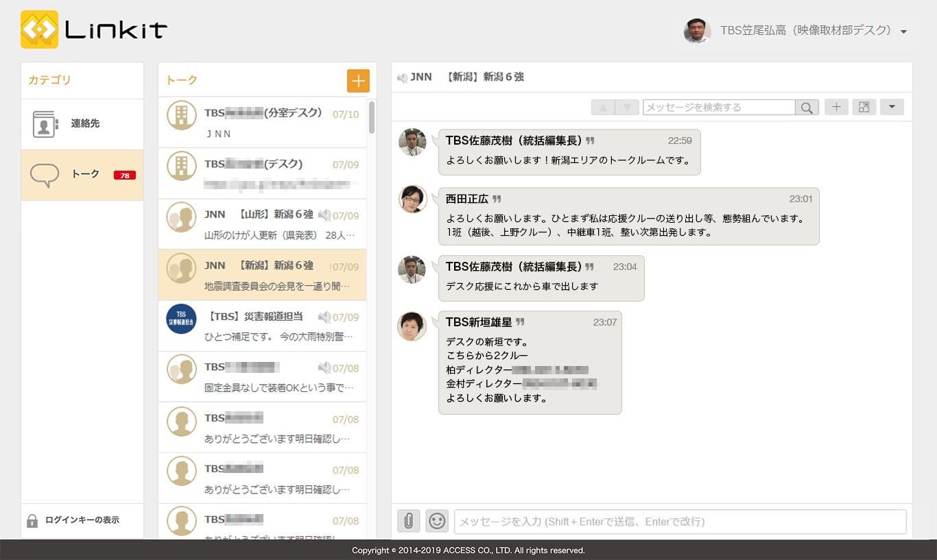Click the talk list scrollbar

click(372, 118)
